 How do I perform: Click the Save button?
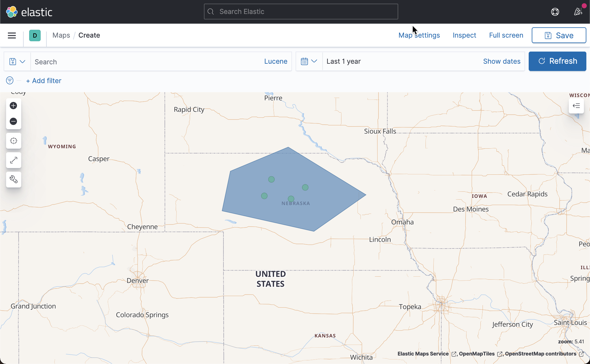tap(558, 35)
